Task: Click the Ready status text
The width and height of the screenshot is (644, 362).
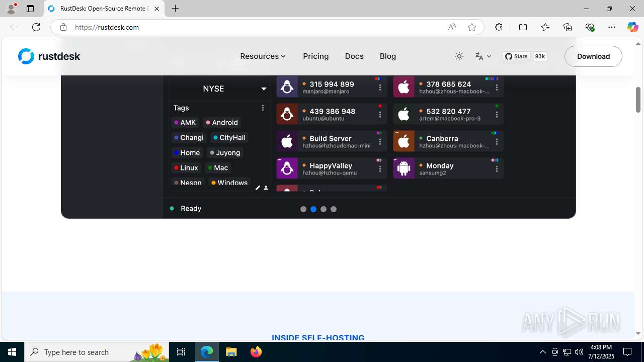Action: 191,208
